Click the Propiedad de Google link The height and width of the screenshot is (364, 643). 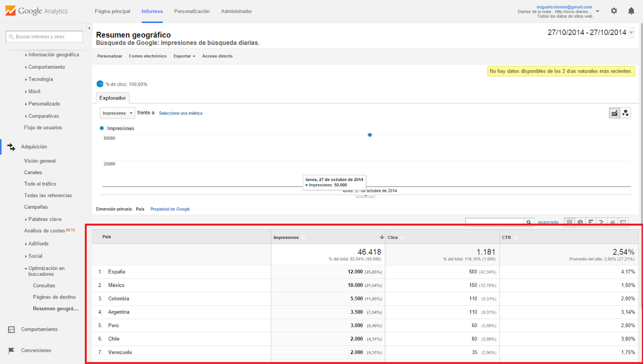(x=170, y=209)
